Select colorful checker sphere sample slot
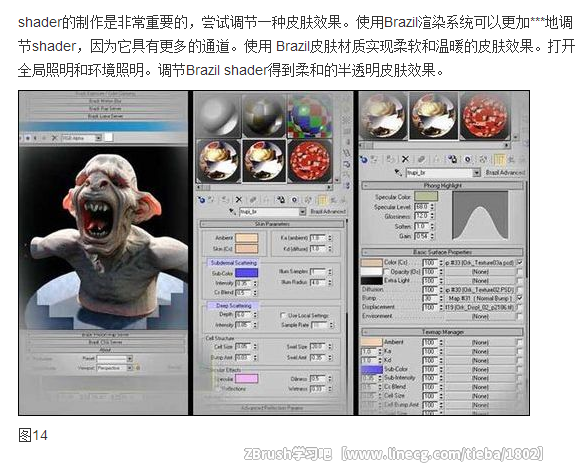586x473 pixels. 309,116
